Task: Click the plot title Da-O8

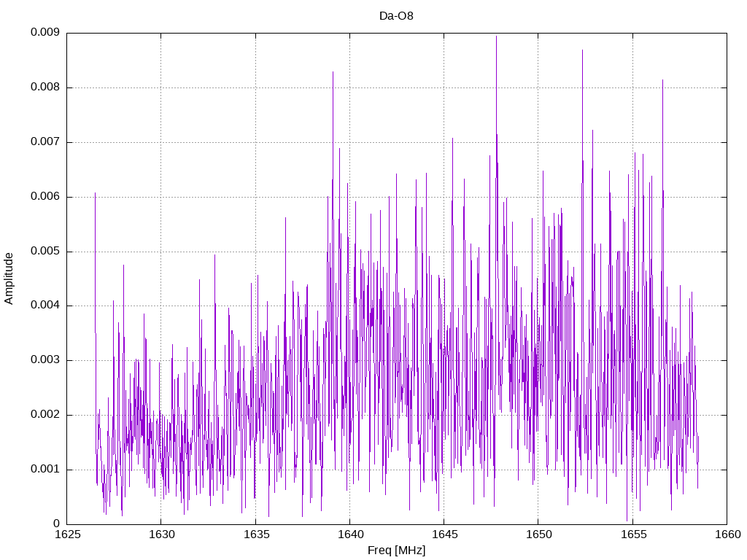Action: tap(396, 16)
